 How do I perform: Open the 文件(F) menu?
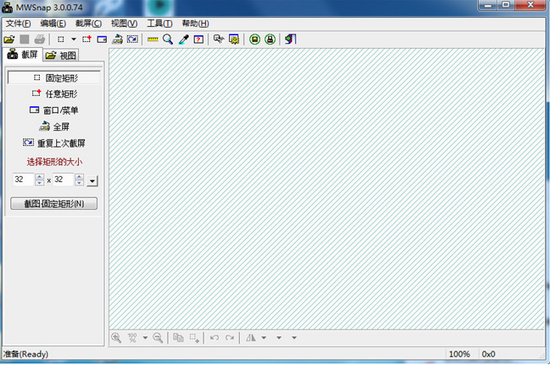click(x=19, y=23)
